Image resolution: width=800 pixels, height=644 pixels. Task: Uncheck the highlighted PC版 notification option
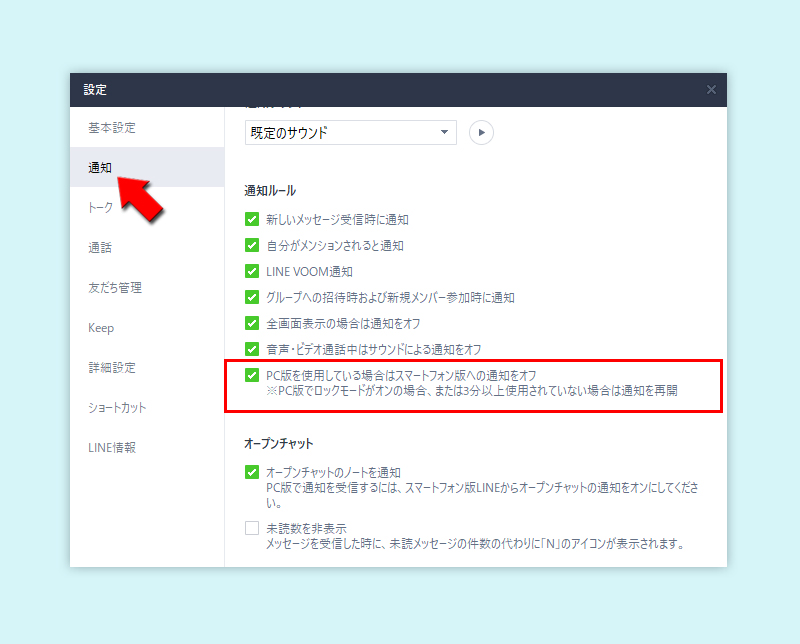coord(251,376)
